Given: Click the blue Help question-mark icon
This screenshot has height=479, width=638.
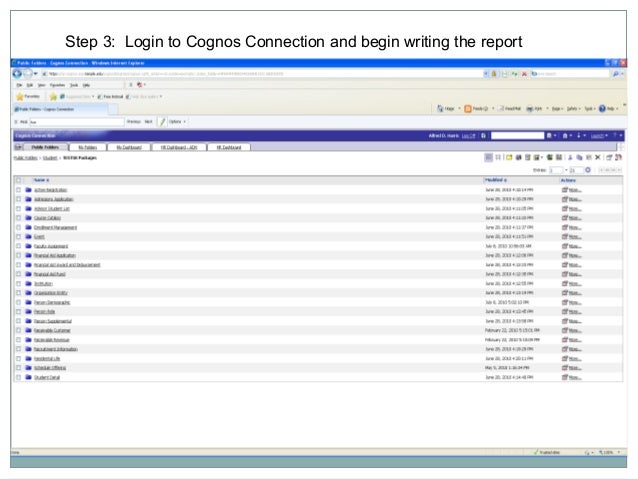Looking at the screenshot, I should click(x=602, y=109).
